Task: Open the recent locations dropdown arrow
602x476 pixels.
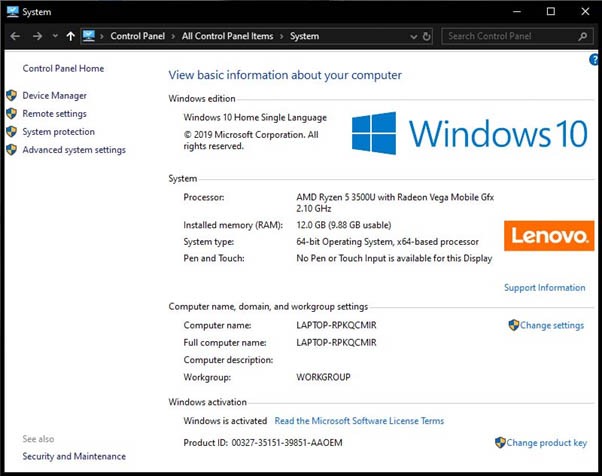Action: [55, 36]
